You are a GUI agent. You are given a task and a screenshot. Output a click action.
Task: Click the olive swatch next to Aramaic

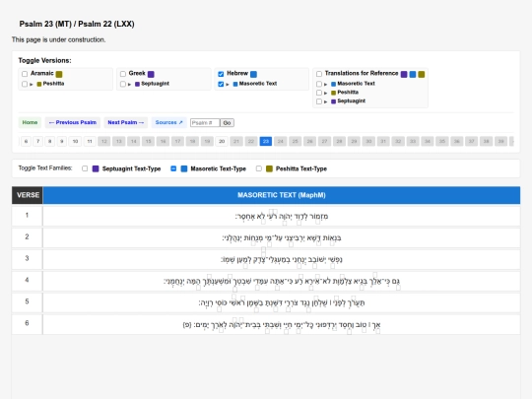point(59,74)
